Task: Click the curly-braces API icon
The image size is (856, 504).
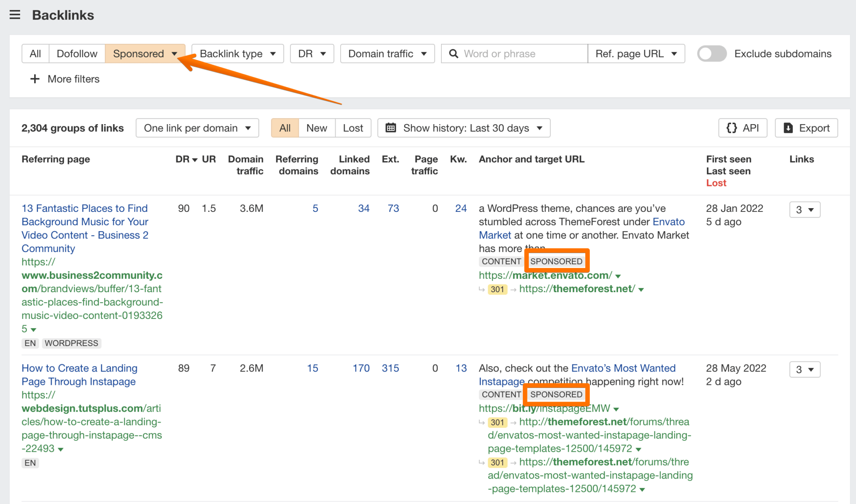Action: pyautogui.click(x=732, y=128)
